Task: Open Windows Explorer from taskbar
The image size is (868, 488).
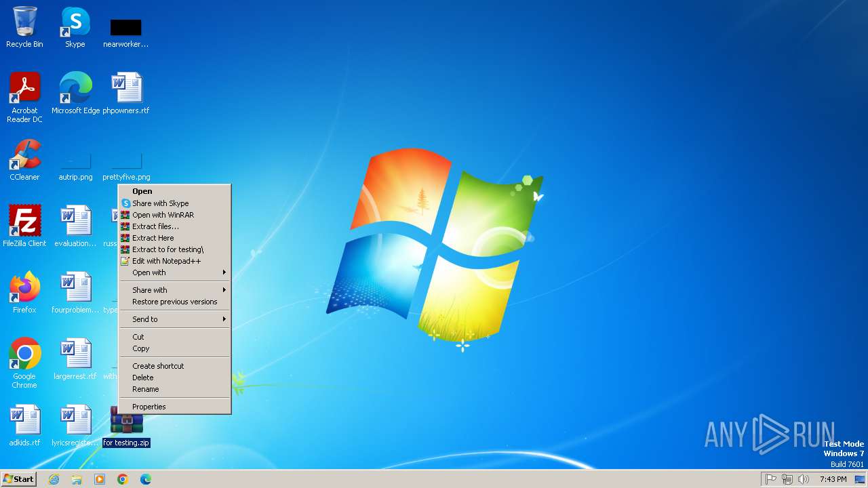Action: [x=77, y=479]
